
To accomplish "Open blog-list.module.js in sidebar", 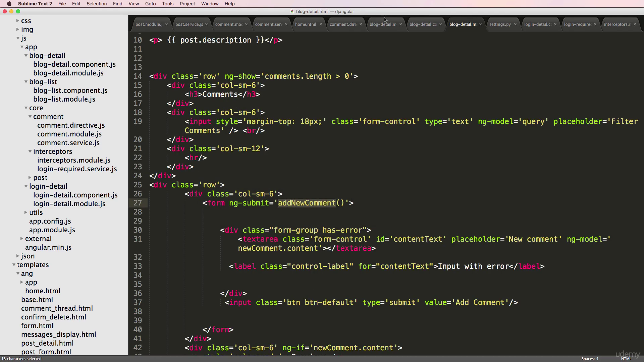I will click(x=64, y=99).
